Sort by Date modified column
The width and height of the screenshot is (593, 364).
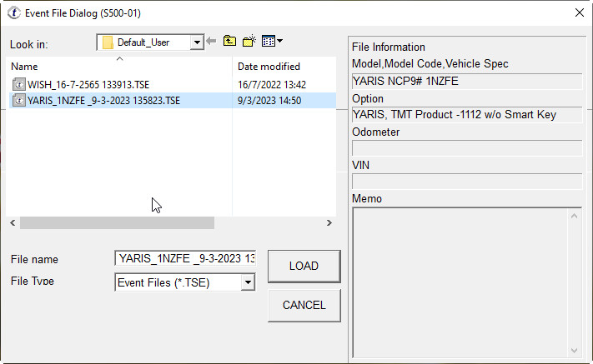(x=269, y=67)
